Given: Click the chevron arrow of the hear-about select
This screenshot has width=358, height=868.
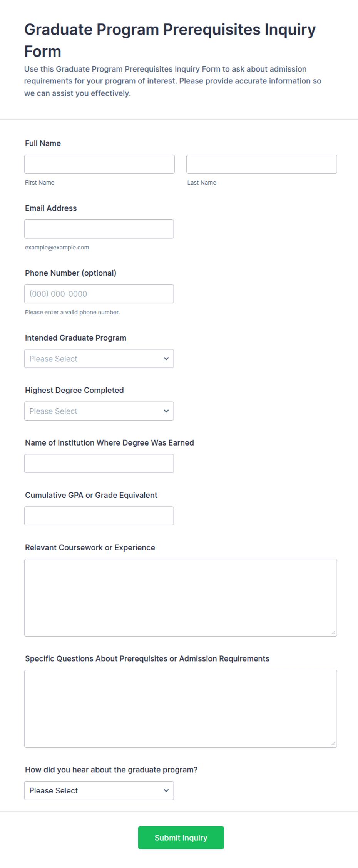Looking at the screenshot, I should coord(166,790).
